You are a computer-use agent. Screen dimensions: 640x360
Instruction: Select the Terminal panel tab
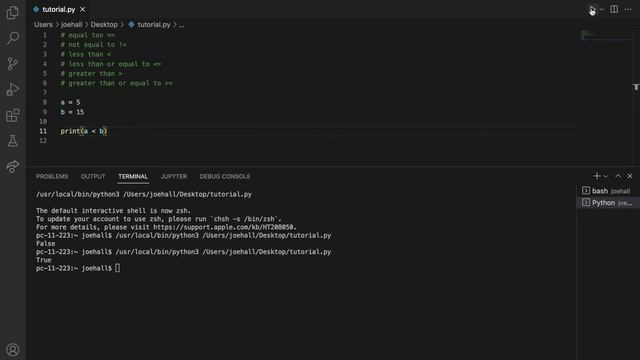point(133,176)
